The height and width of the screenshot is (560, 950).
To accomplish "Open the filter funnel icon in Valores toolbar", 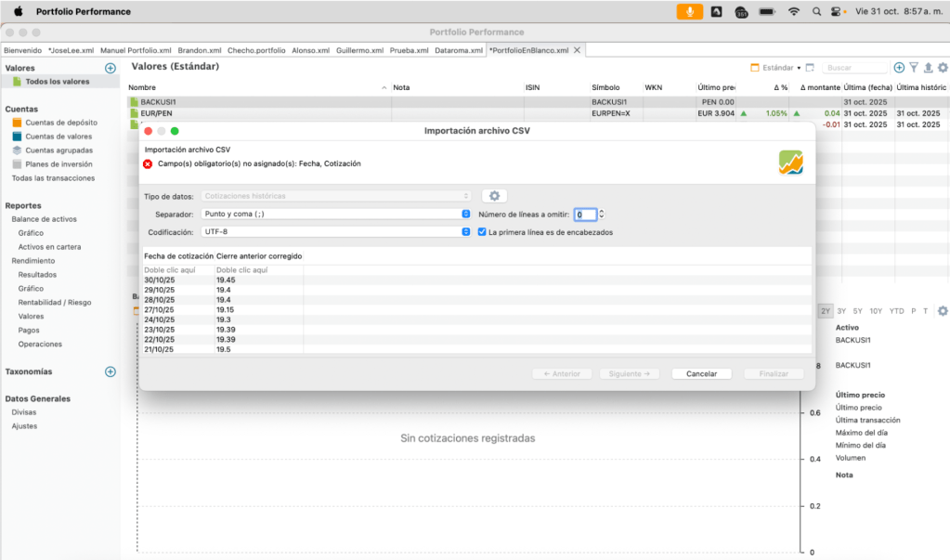I will [913, 68].
